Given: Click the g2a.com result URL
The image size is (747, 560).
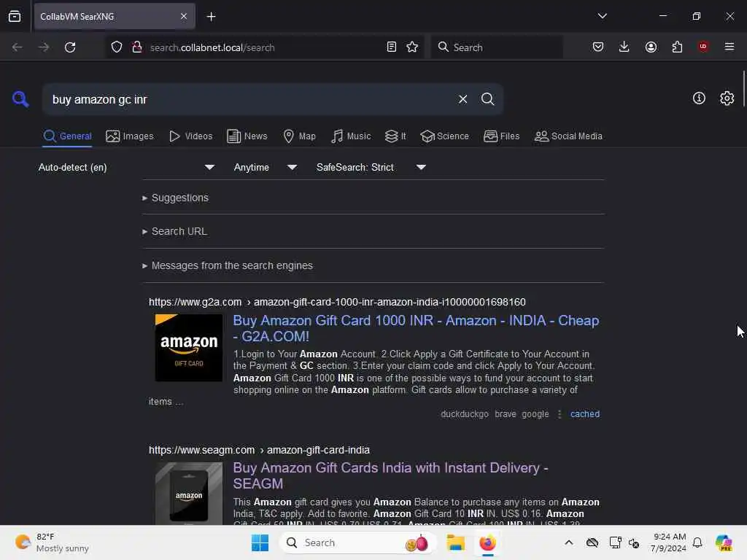Looking at the screenshot, I should click(x=337, y=302).
